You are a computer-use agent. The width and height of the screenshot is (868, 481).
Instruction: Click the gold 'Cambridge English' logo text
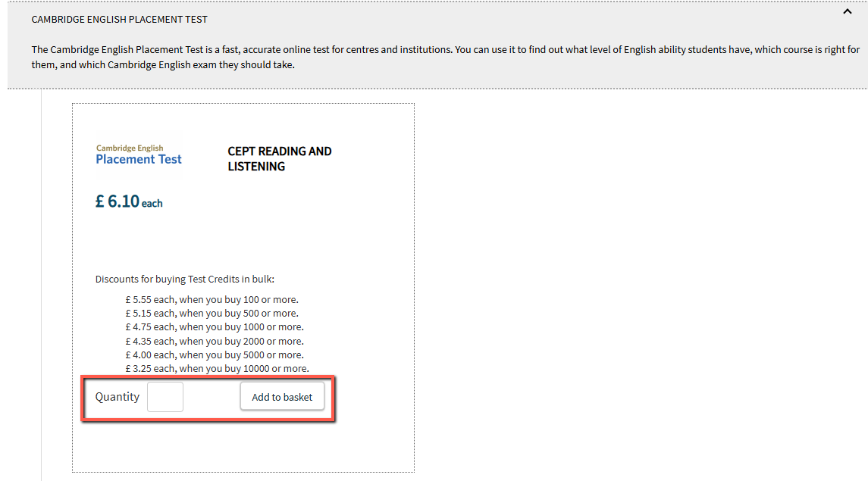130,148
